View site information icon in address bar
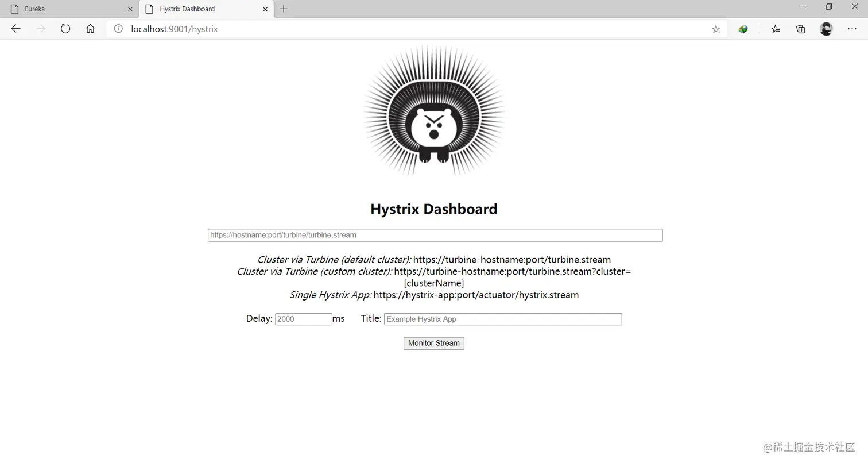868x466 pixels. click(118, 29)
